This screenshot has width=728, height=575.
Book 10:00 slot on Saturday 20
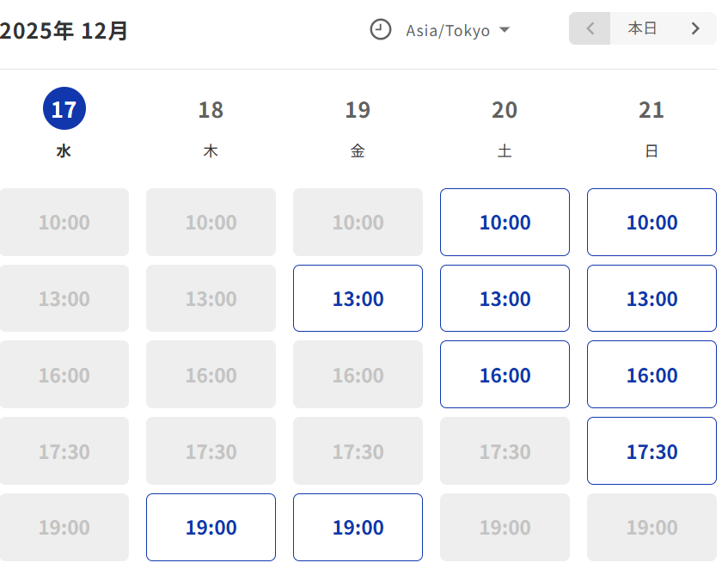(505, 223)
